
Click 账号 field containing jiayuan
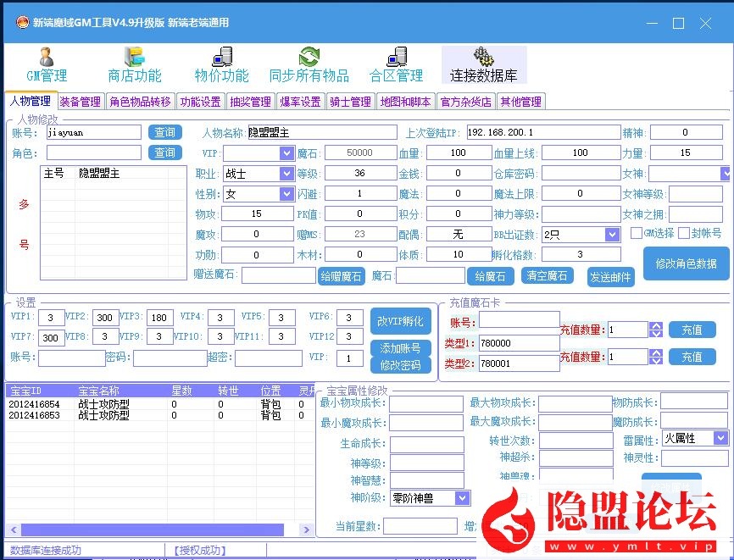(93, 132)
